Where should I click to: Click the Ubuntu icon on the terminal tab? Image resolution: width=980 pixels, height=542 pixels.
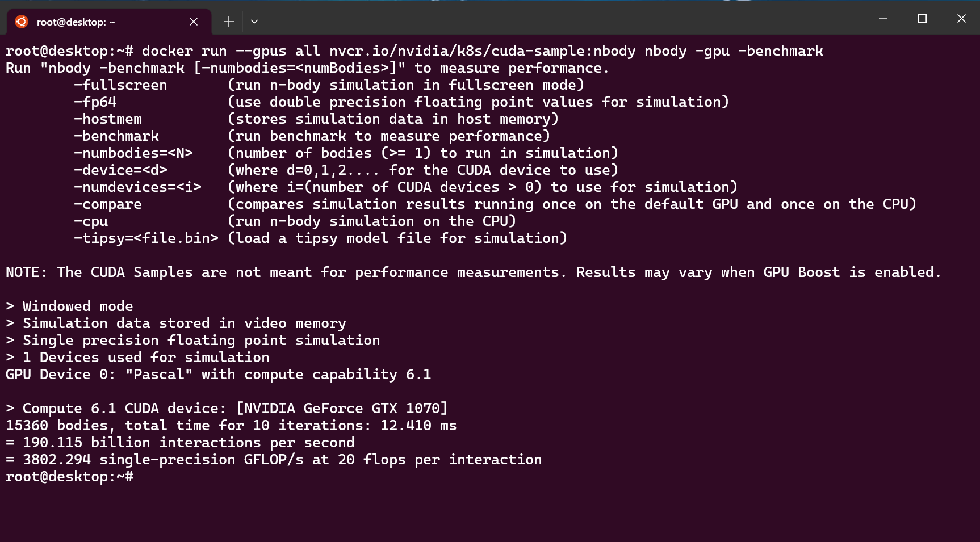[x=22, y=21]
